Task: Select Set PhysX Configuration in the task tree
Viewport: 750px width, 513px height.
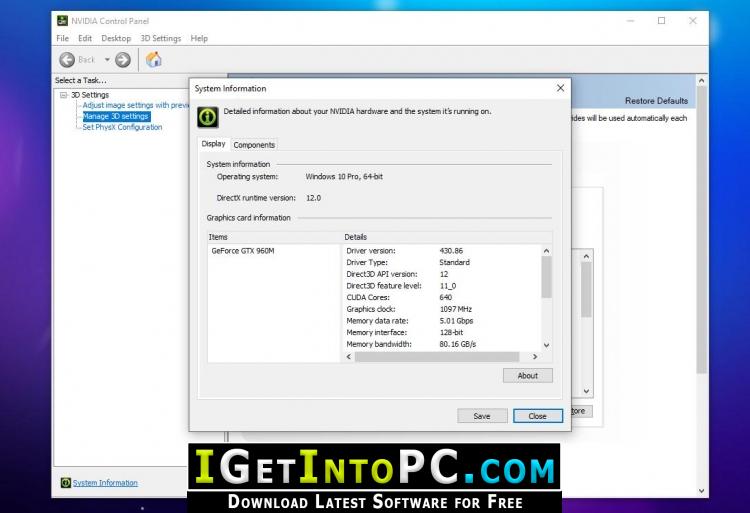Action: click(122, 127)
